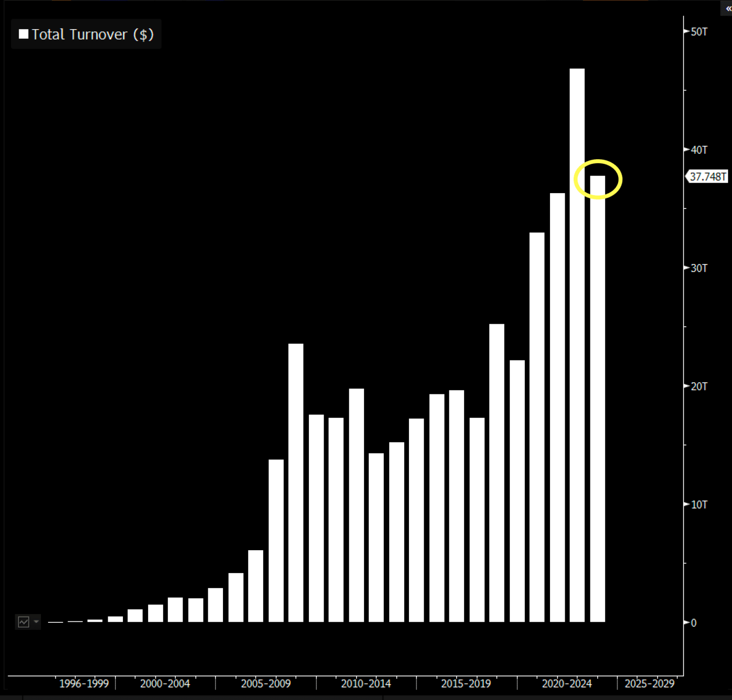Click the 50T y-axis label
732x700 pixels.
point(699,32)
